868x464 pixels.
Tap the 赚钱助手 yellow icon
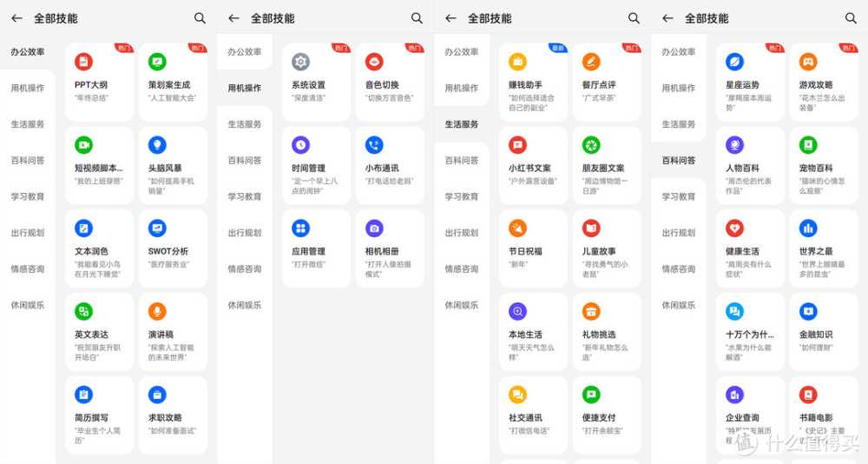517,62
